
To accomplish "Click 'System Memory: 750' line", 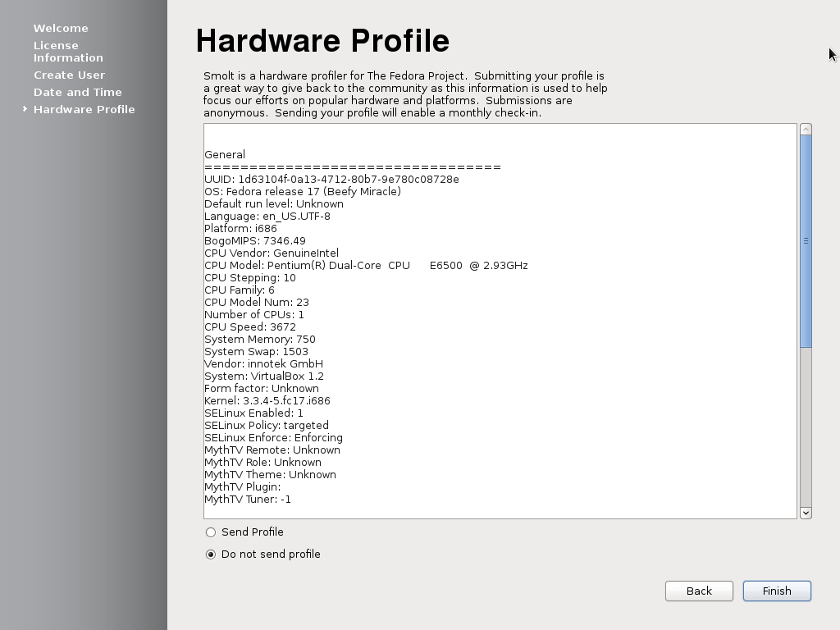I will click(x=260, y=340).
